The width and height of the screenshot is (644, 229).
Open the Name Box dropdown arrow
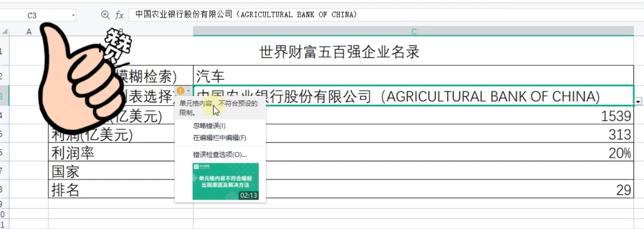pos(73,15)
